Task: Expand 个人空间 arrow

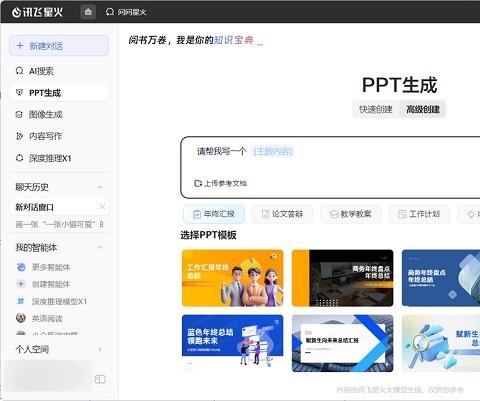Action: (100, 349)
